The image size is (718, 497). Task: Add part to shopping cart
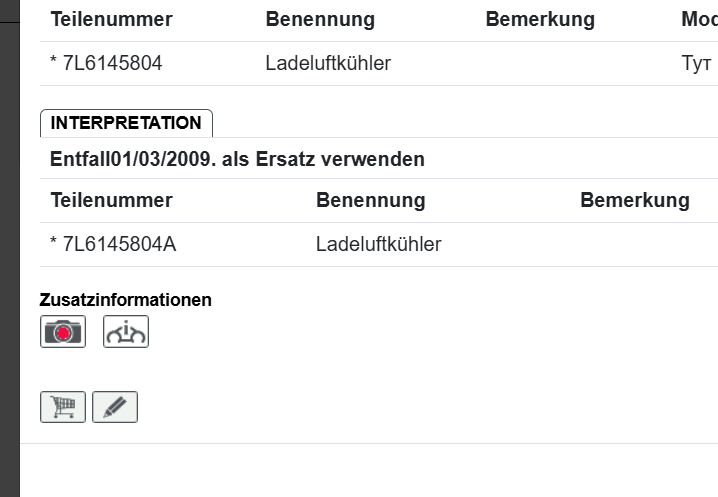(63, 407)
